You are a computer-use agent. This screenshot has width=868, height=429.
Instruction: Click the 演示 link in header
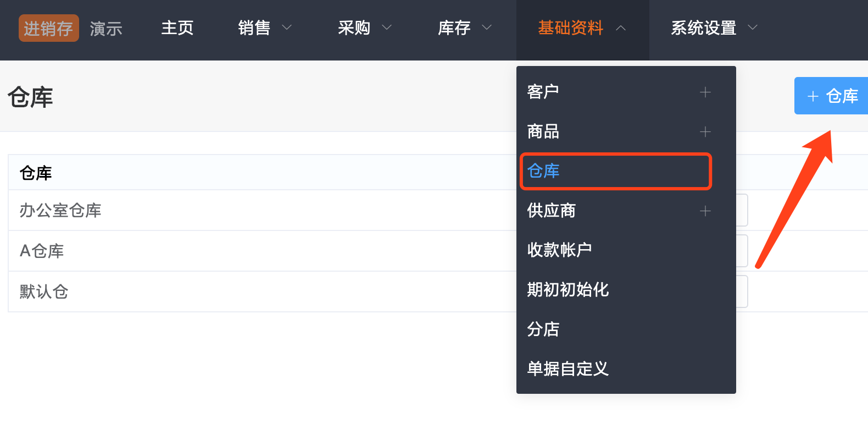tap(106, 29)
